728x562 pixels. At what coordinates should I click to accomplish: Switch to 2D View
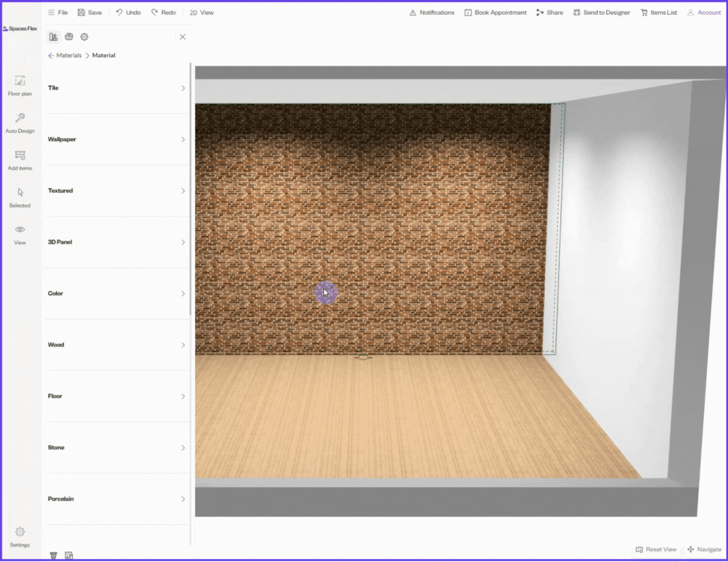click(201, 13)
